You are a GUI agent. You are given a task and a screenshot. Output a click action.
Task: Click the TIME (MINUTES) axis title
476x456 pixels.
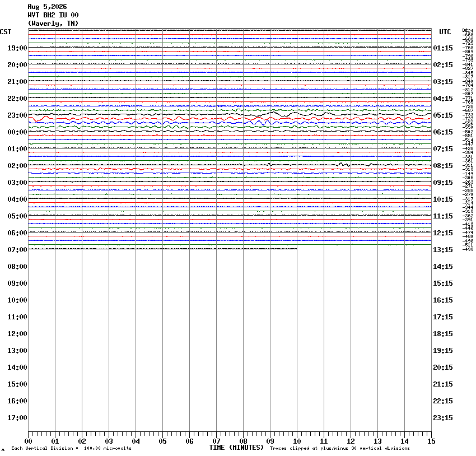point(236,448)
